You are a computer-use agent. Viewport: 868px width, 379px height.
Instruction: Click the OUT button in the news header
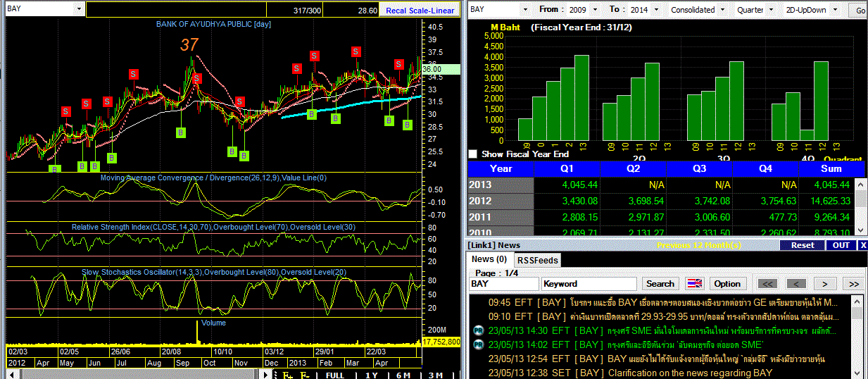click(841, 245)
